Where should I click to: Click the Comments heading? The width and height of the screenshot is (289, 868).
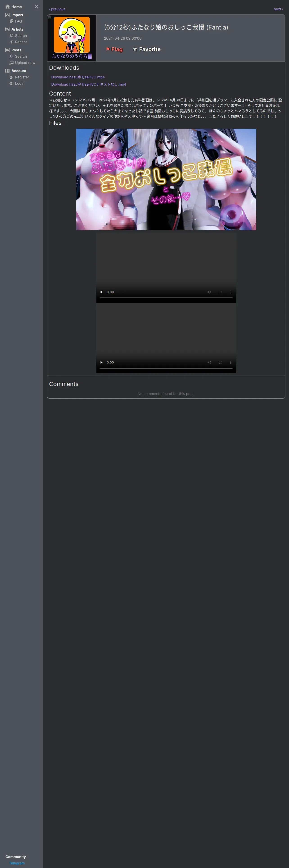point(64,384)
